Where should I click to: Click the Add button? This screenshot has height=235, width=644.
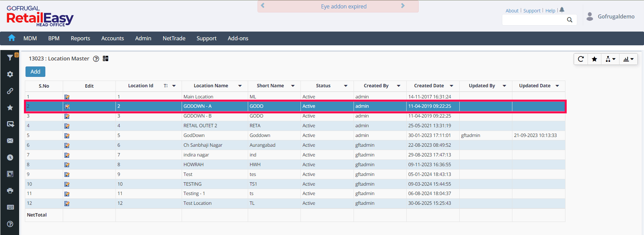[x=35, y=72]
